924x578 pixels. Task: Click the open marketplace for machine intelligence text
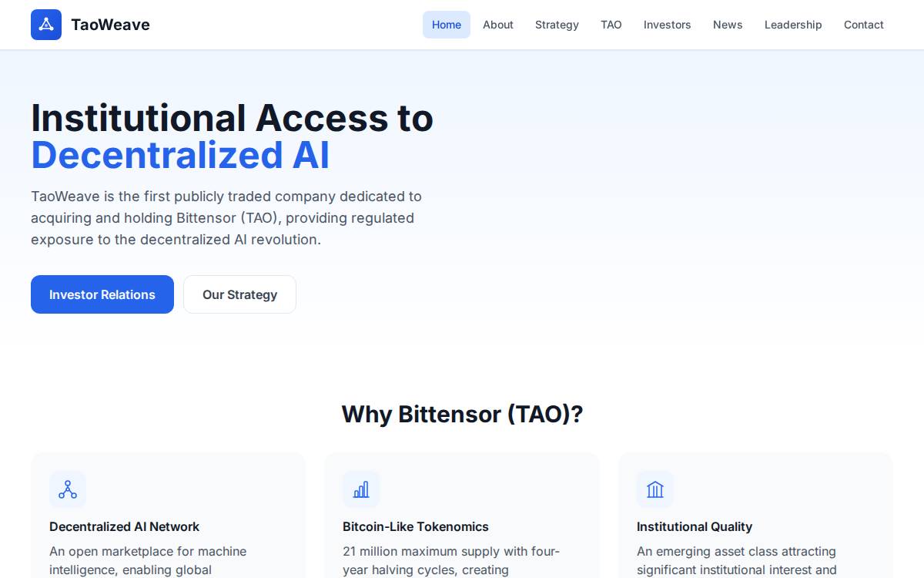[x=148, y=561]
